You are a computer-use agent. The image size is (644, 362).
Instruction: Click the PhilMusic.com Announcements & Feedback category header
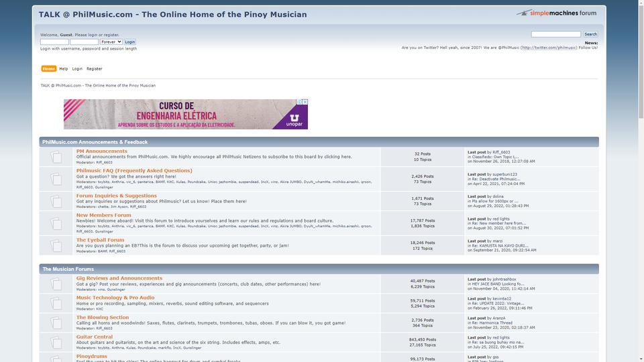95,142
